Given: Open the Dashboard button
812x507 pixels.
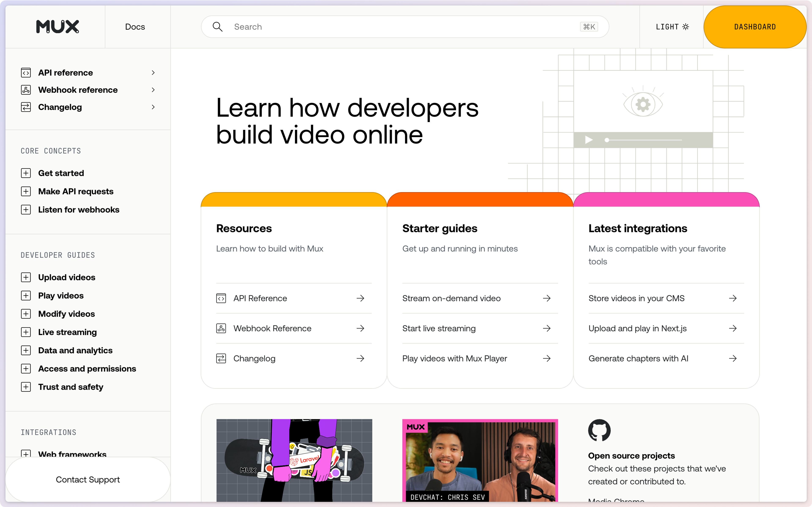Looking at the screenshot, I should coord(755,26).
